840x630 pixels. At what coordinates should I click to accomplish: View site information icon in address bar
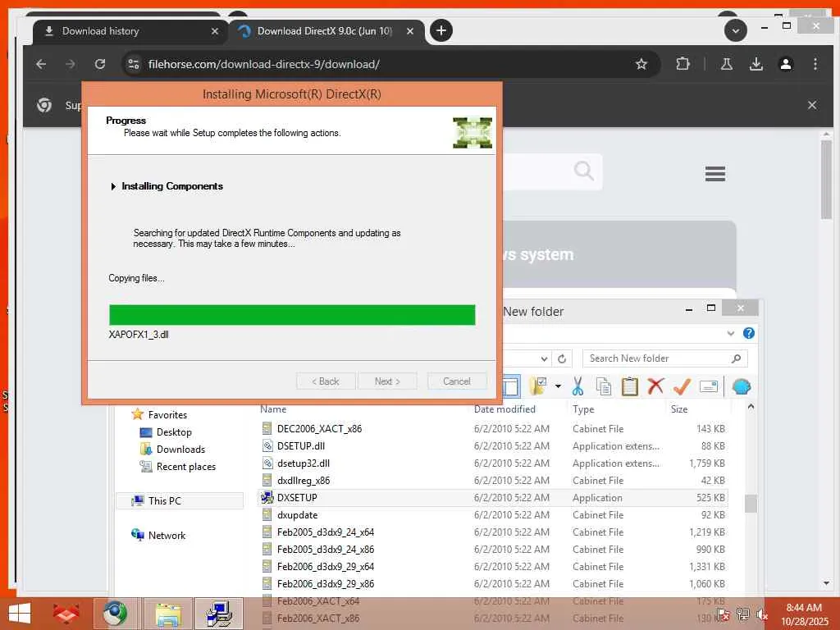pyautogui.click(x=134, y=64)
